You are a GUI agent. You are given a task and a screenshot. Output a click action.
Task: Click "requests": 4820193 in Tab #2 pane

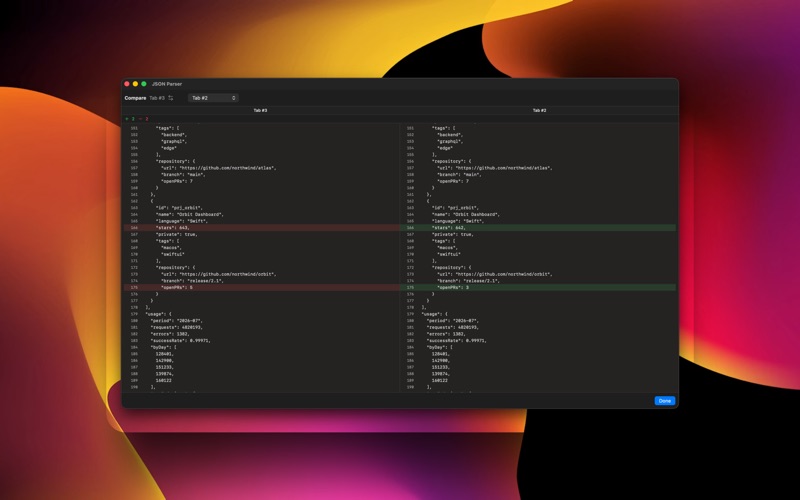click(x=453, y=327)
